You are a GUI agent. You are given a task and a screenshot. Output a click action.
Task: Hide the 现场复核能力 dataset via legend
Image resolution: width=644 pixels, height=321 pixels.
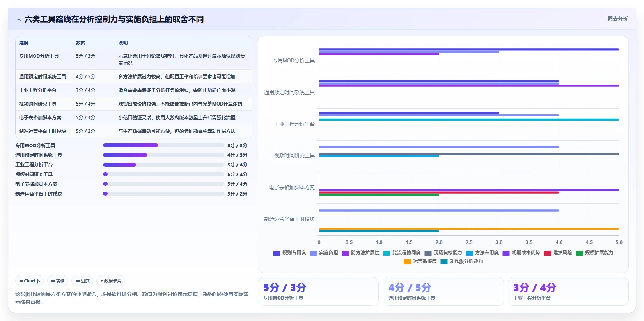443,253
